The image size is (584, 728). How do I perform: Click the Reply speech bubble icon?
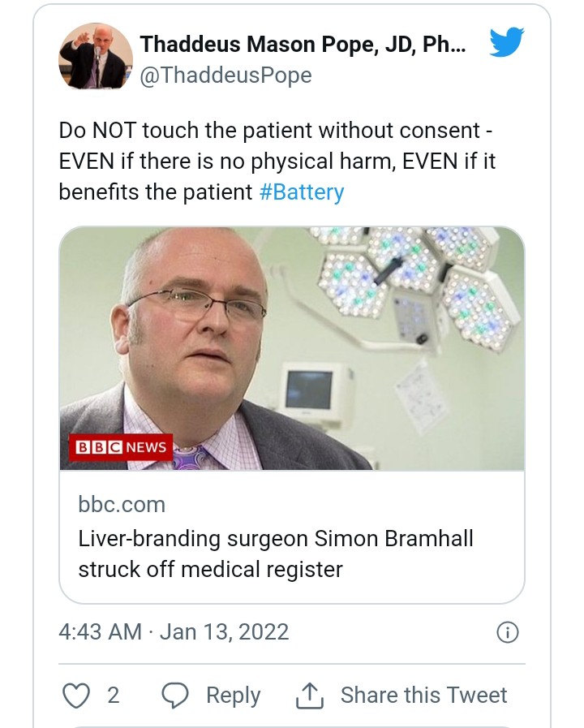[x=176, y=695]
